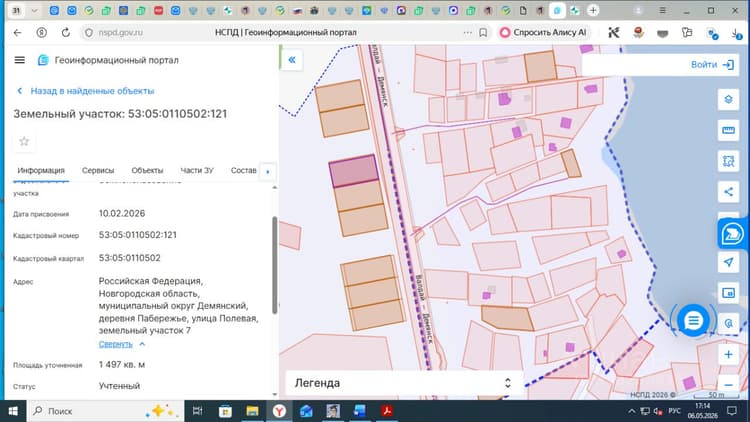Click the Геоинформационный портал logo
The width and height of the screenshot is (750, 422).
click(x=43, y=60)
